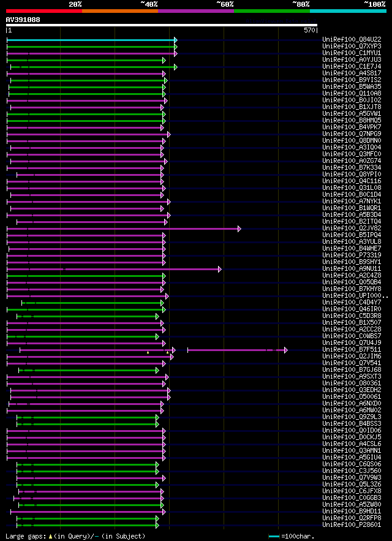Click the '(in Subject)' legend text
Viewport: 392px width, 541px height.
(x=124, y=536)
